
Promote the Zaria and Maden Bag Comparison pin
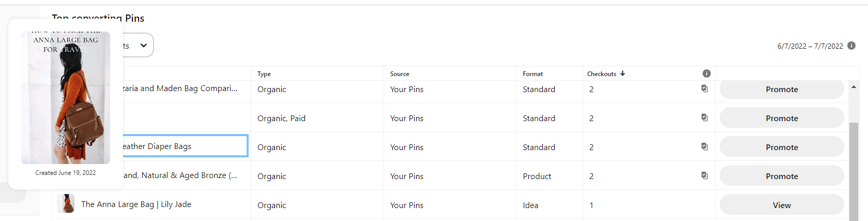tap(781, 90)
